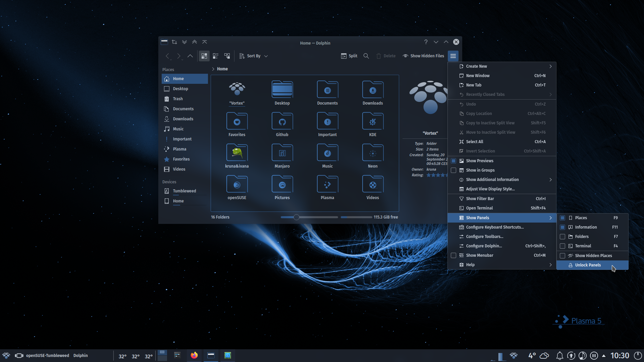Select Plasma entry in Places panel
The width and height of the screenshot is (644, 362).
pyautogui.click(x=185, y=149)
